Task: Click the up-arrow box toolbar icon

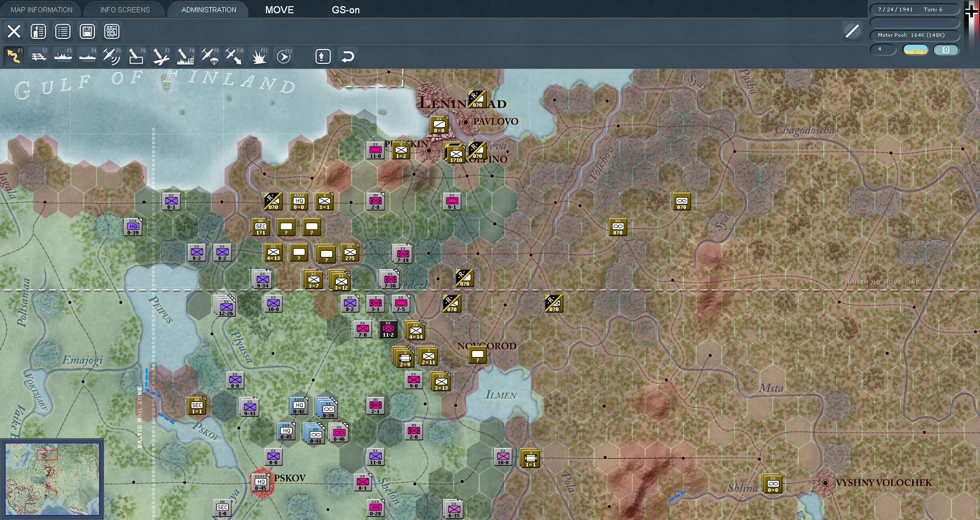Action: 323,56
